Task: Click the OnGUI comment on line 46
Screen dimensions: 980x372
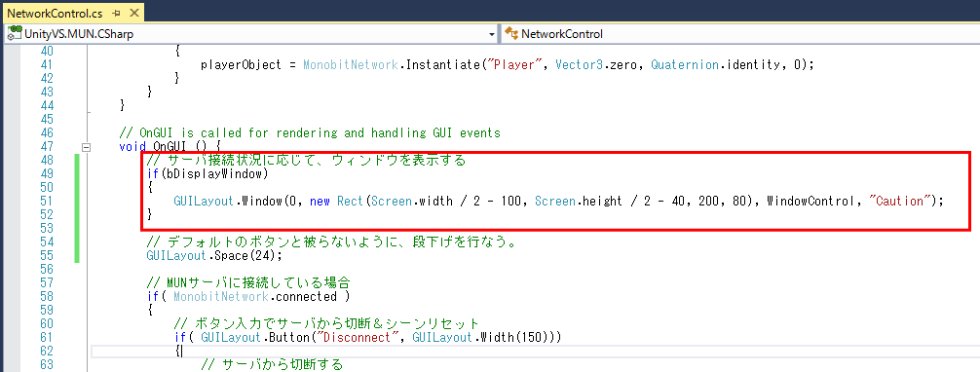Action: click(x=310, y=133)
